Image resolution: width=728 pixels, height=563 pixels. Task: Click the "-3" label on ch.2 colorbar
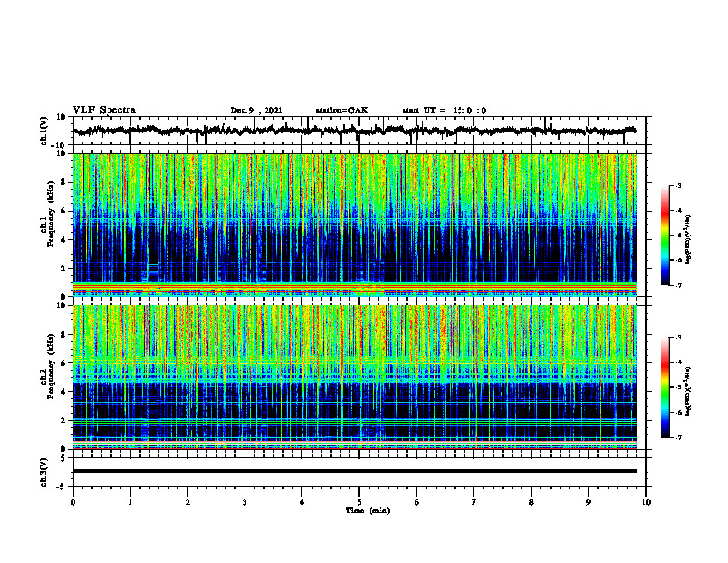pos(678,338)
